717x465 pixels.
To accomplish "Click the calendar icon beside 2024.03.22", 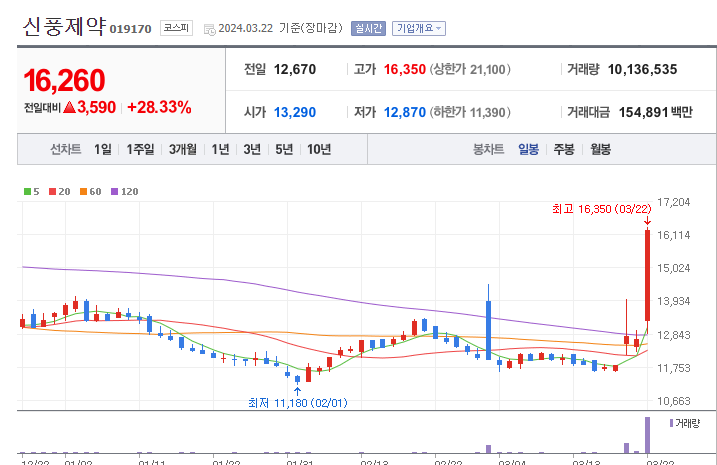I will tap(209, 29).
